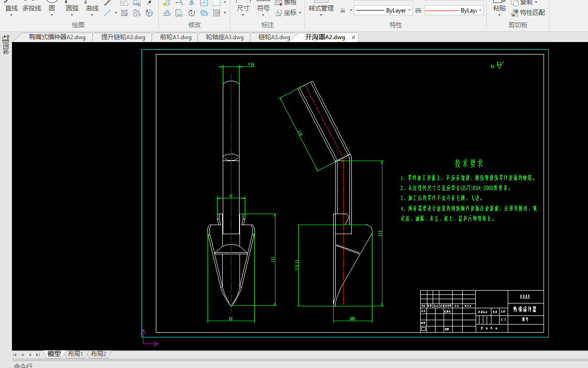Screen dimensions: 588x368
Task: Open the red ByLayer line dropdown
Action: (480, 10)
